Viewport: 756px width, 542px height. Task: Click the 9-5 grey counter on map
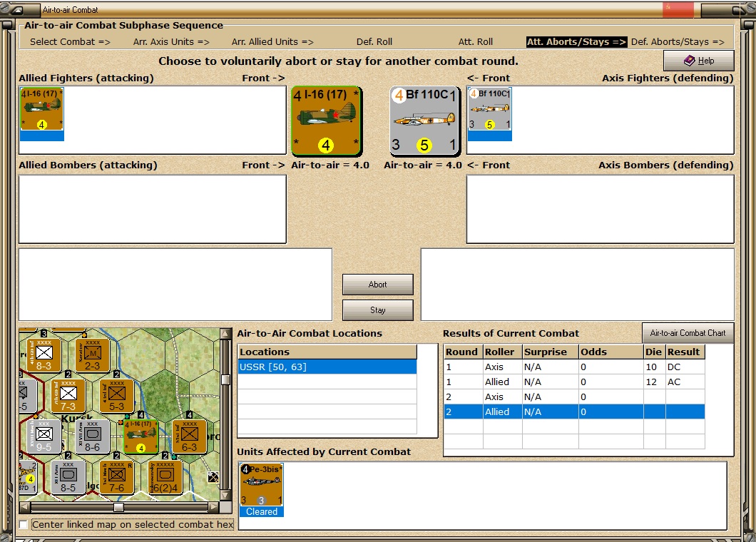pos(44,436)
